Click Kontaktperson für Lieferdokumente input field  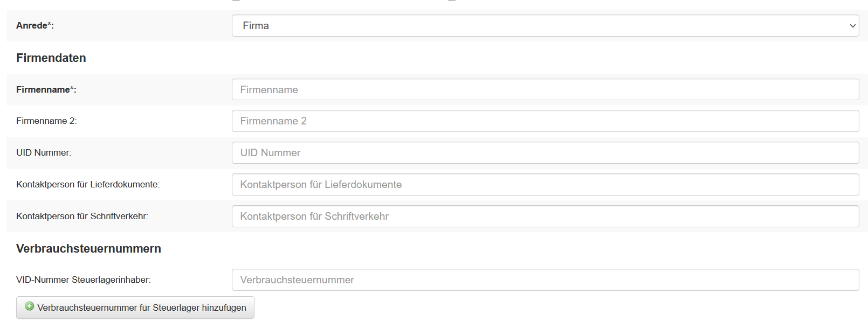[545, 185]
